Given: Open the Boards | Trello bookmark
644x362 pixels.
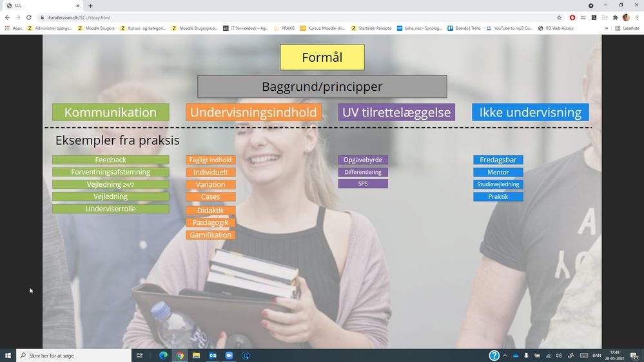Looking at the screenshot, I should click(x=464, y=28).
